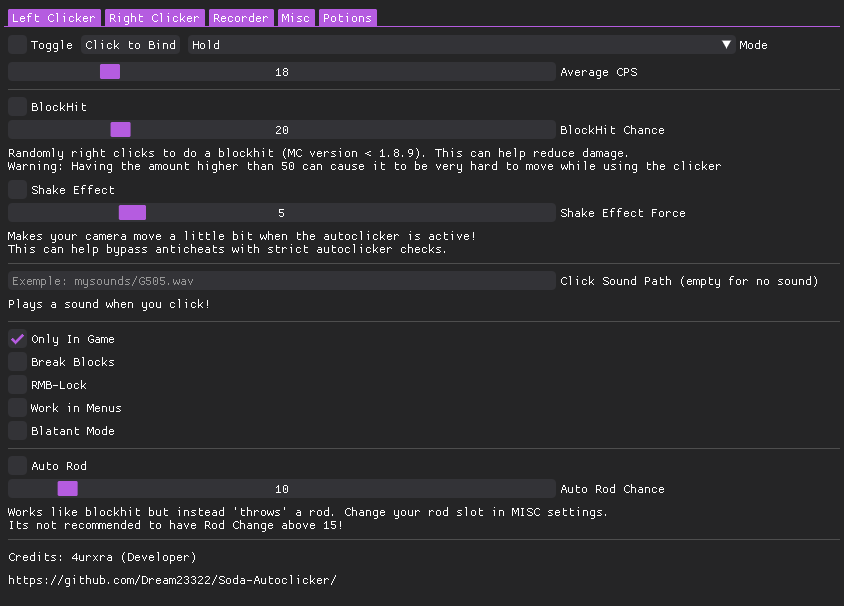Enable the BlockHit checkbox
844x606 pixels.
18,107
